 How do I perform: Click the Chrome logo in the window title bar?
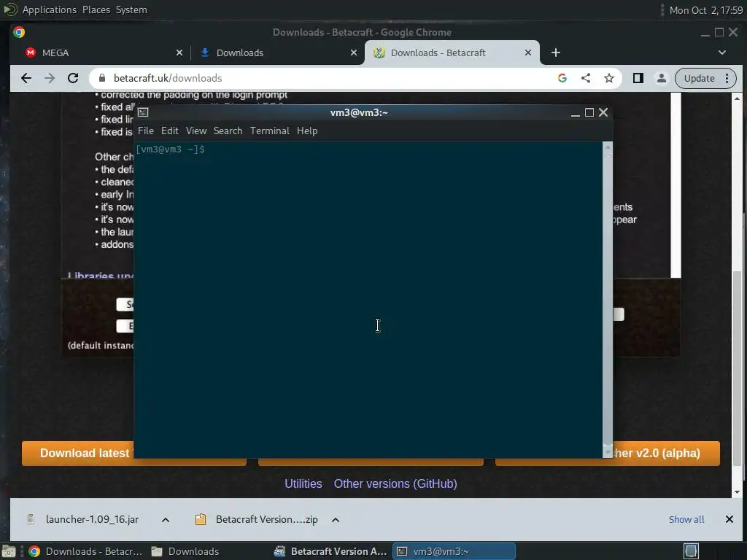19,32
